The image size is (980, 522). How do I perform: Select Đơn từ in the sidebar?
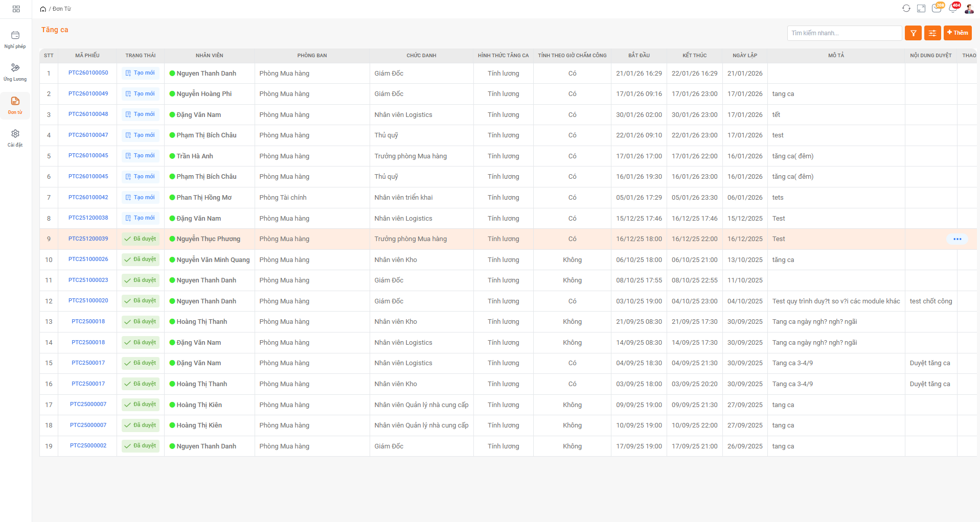point(15,105)
